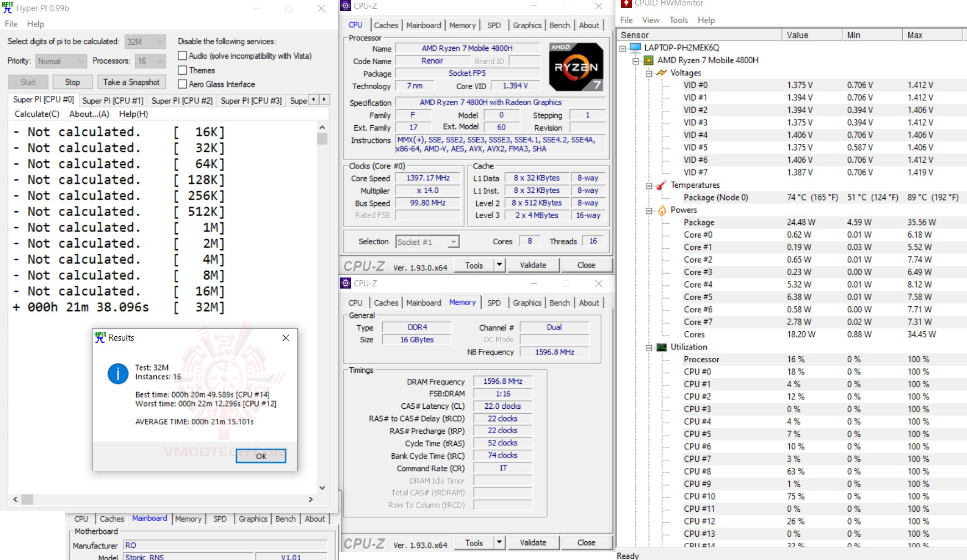Collapse the LAPTOP-PH2MEK6Q tree node
This screenshot has height=560, width=967.
click(623, 48)
